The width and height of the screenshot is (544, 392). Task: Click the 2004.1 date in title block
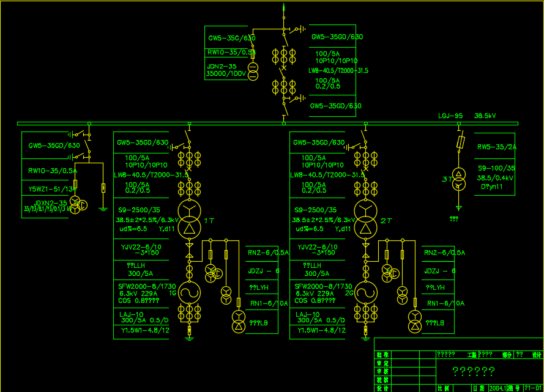(x=497, y=388)
